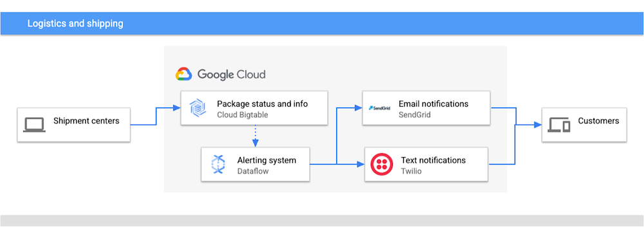This screenshot has width=644, height=238.
Task: Click the 'Alerting system' label
Action: tap(267, 160)
